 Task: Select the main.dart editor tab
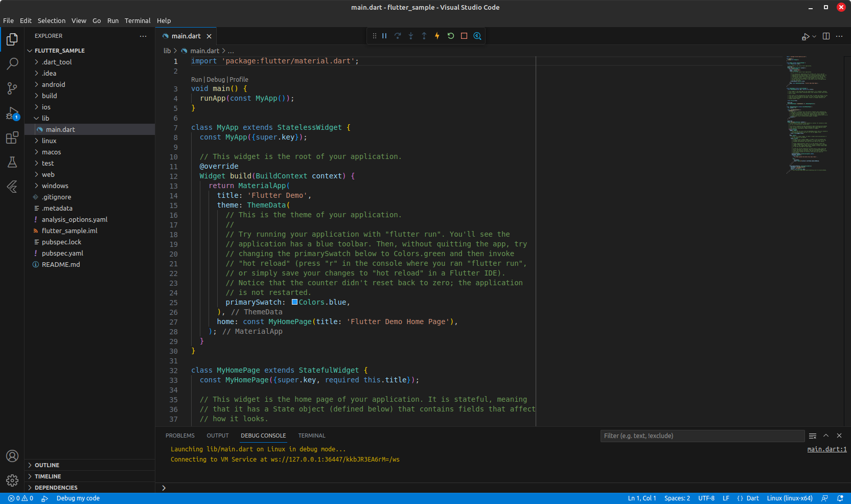tap(186, 36)
